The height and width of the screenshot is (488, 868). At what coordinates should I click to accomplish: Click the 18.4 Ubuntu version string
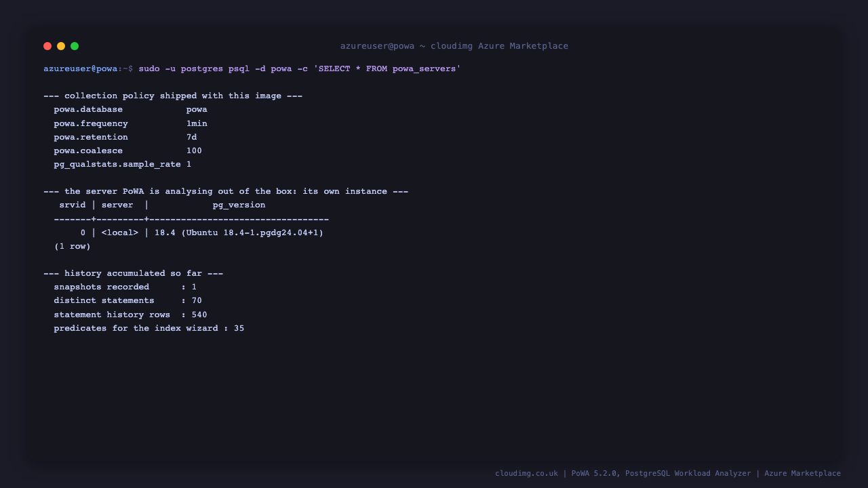[x=239, y=232]
